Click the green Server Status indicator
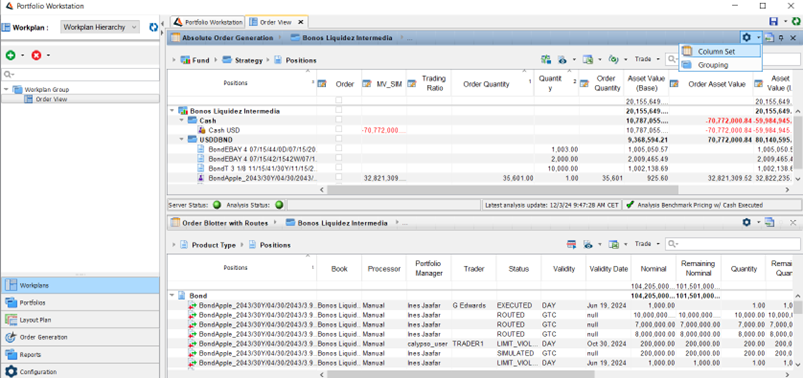 tap(217, 205)
